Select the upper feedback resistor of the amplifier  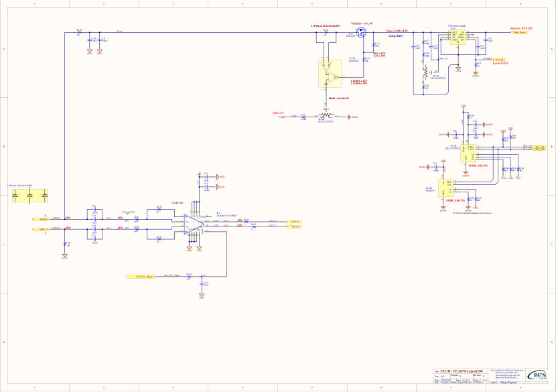pos(159,209)
